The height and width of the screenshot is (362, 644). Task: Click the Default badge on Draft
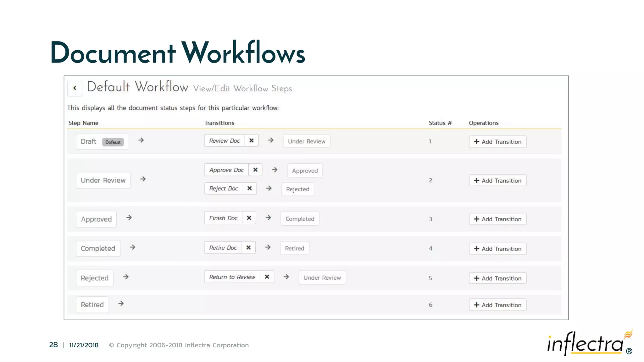tap(113, 142)
